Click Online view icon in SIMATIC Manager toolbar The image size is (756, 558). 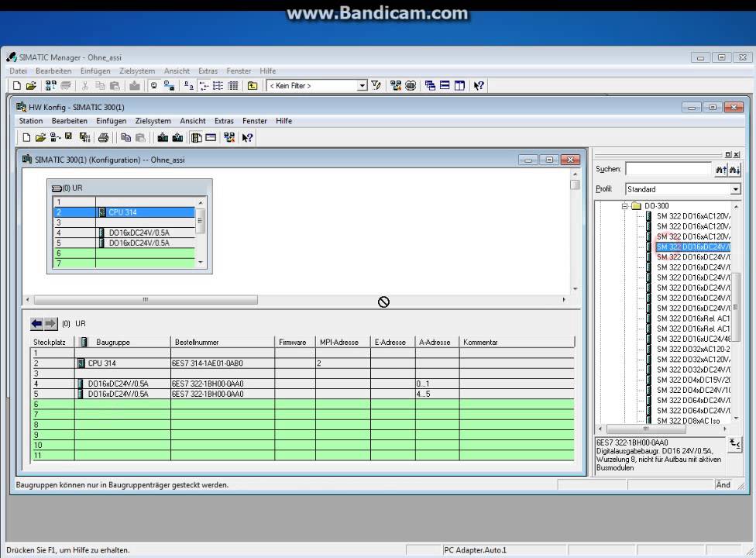click(x=169, y=86)
